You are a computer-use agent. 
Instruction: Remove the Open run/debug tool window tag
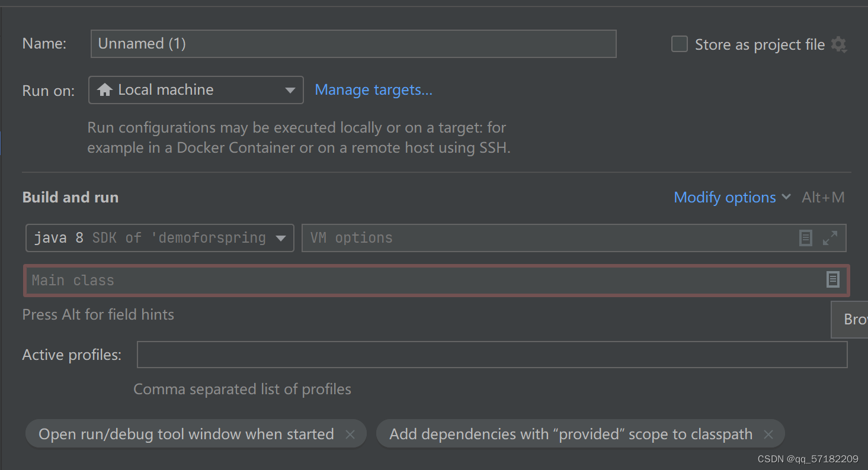[350, 434]
